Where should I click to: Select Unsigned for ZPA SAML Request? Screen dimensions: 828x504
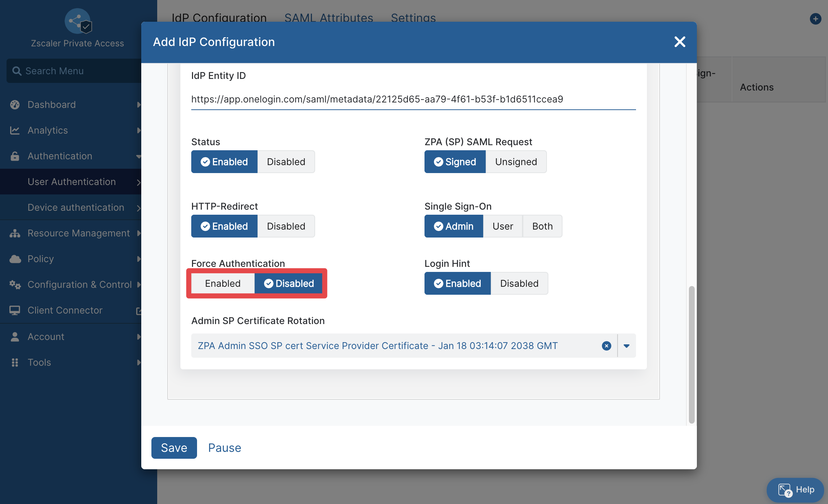pyautogui.click(x=516, y=162)
